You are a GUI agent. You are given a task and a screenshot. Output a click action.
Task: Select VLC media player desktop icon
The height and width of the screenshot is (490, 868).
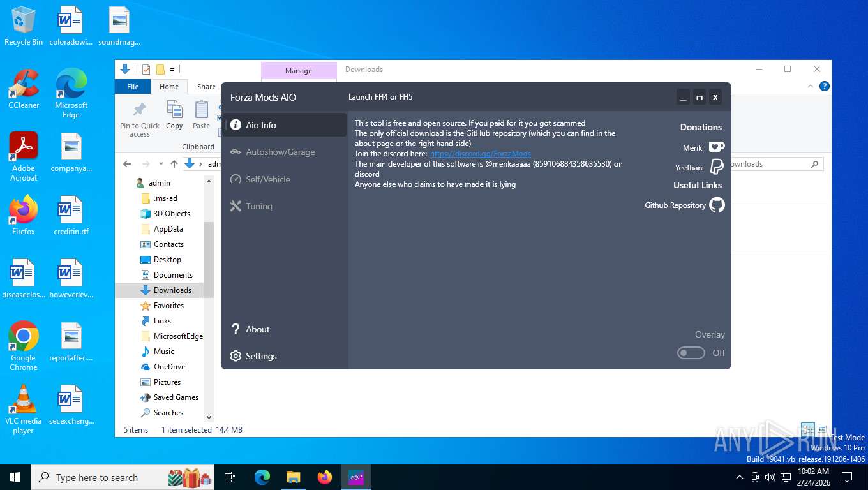point(24,410)
